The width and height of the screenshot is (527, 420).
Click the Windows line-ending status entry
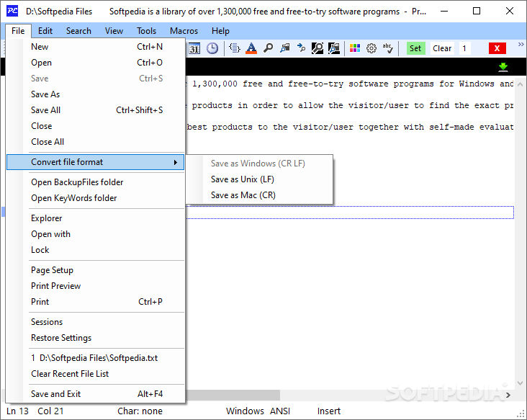point(245,411)
